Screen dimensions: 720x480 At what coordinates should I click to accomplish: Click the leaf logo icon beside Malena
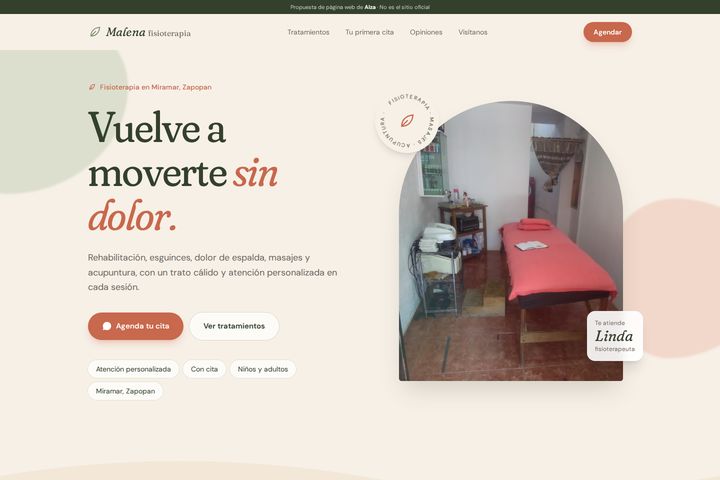coord(95,32)
